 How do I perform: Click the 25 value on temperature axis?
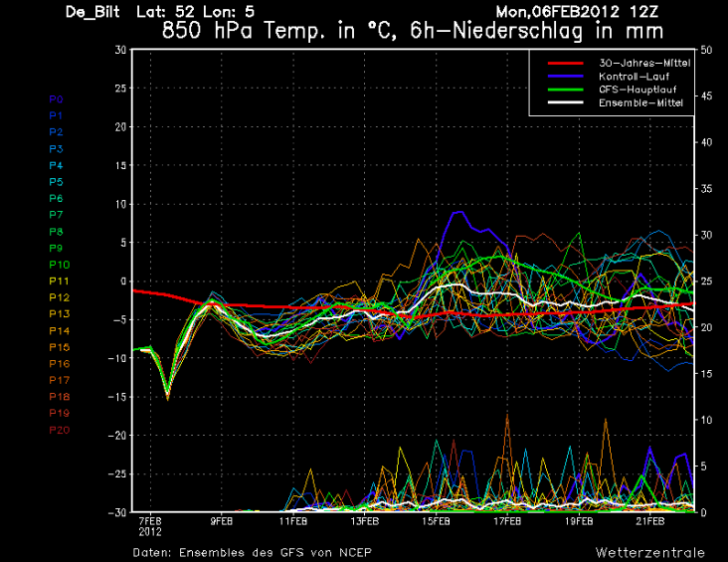[120, 89]
